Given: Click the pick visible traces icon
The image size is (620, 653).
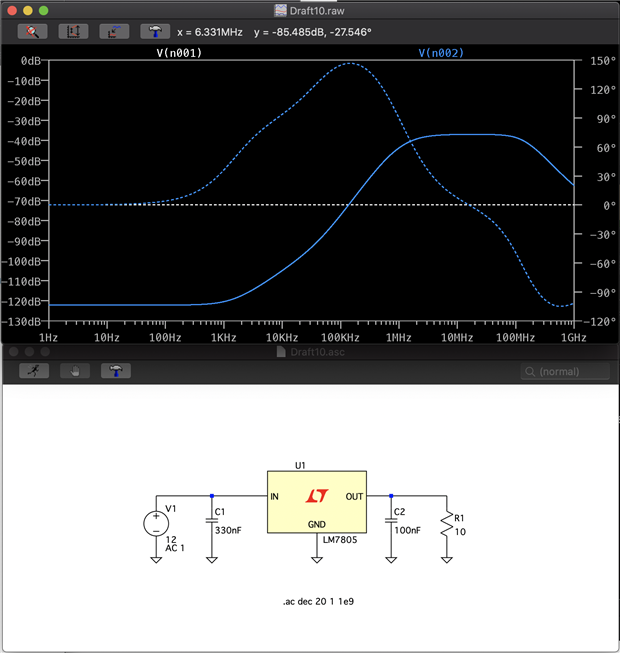Looking at the screenshot, I should click(114, 32).
